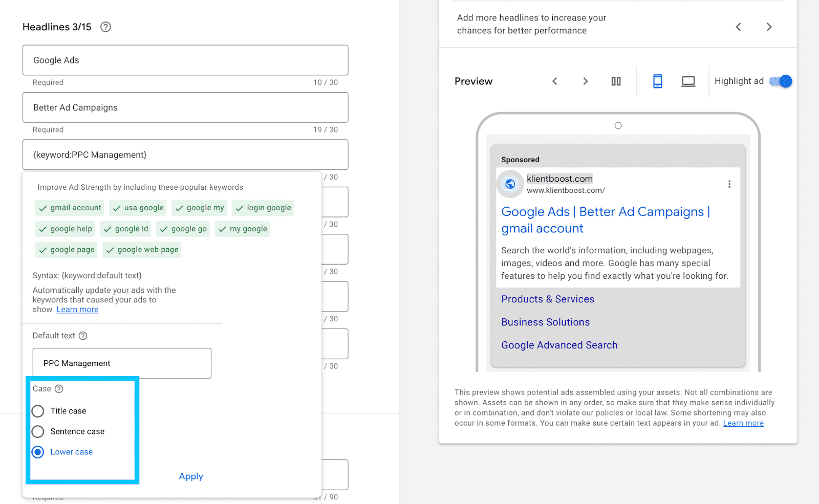Select the 'google my' keyword chip

pos(199,208)
